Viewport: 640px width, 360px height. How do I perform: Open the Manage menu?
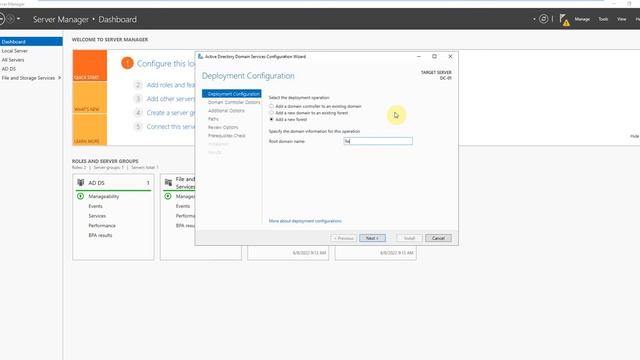pos(582,19)
